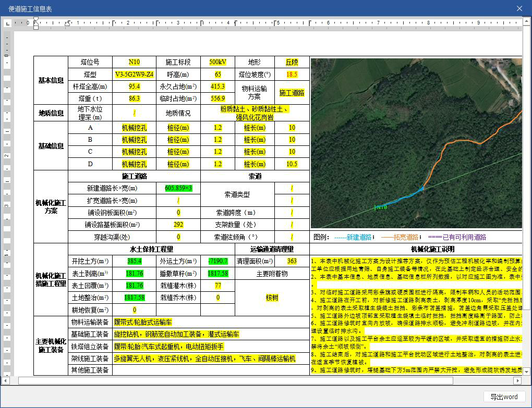532x408 pixels.
Task: Close the 便道施工信息表 window
Action: (x=519, y=8)
